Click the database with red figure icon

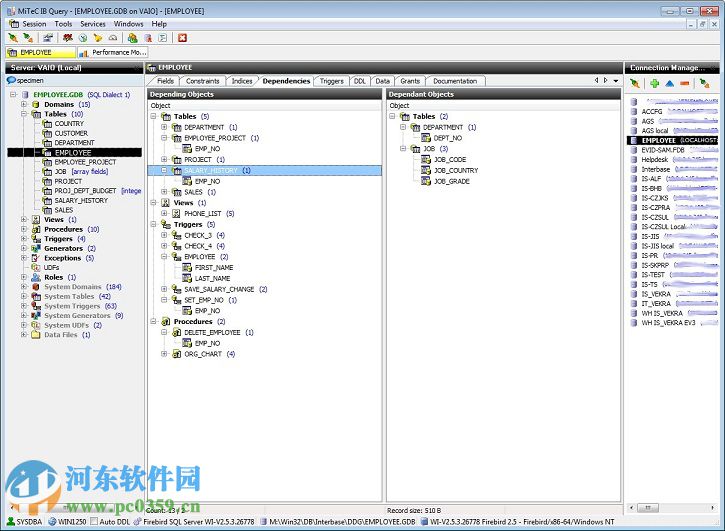148,38
